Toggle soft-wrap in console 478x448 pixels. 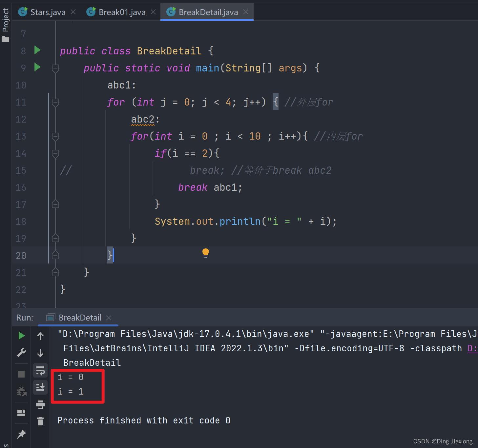40,371
